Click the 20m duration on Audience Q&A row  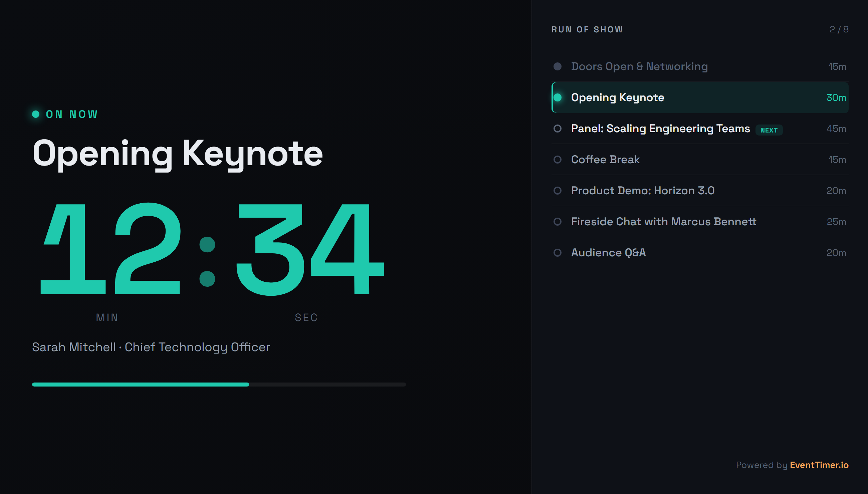[836, 253]
